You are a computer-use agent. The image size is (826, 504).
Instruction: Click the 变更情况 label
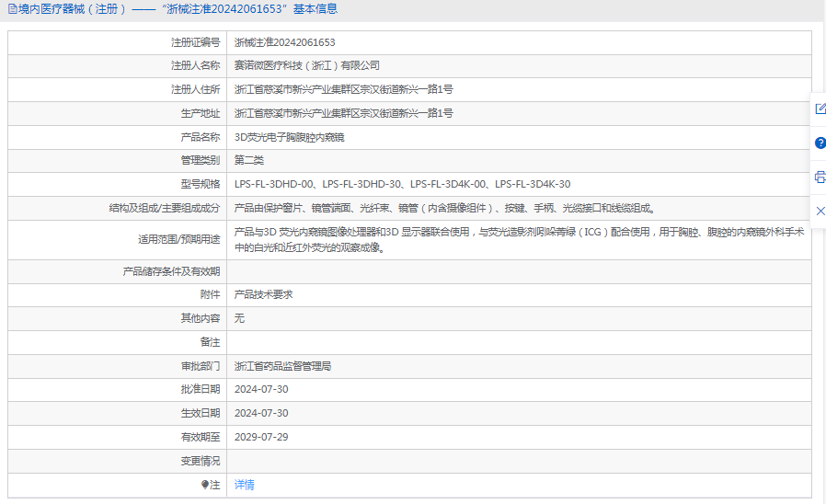(x=201, y=462)
